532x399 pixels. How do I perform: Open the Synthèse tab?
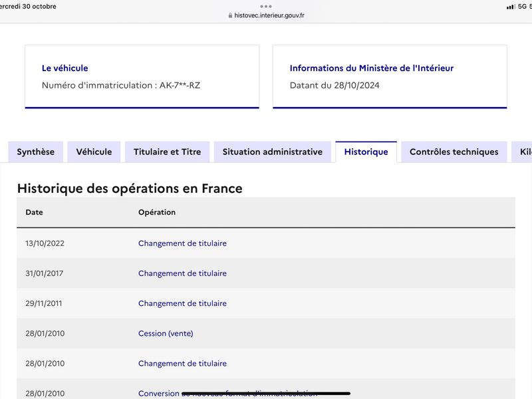(x=36, y=152)
